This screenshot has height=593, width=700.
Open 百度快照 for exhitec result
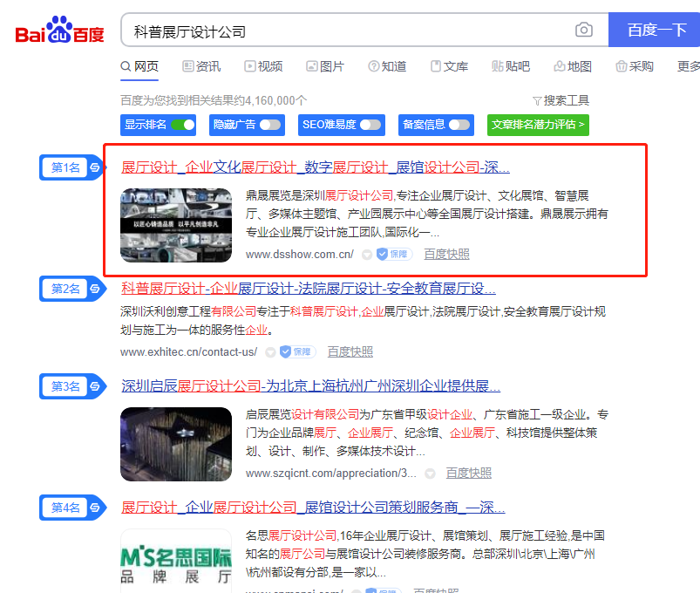click(350, 351)
